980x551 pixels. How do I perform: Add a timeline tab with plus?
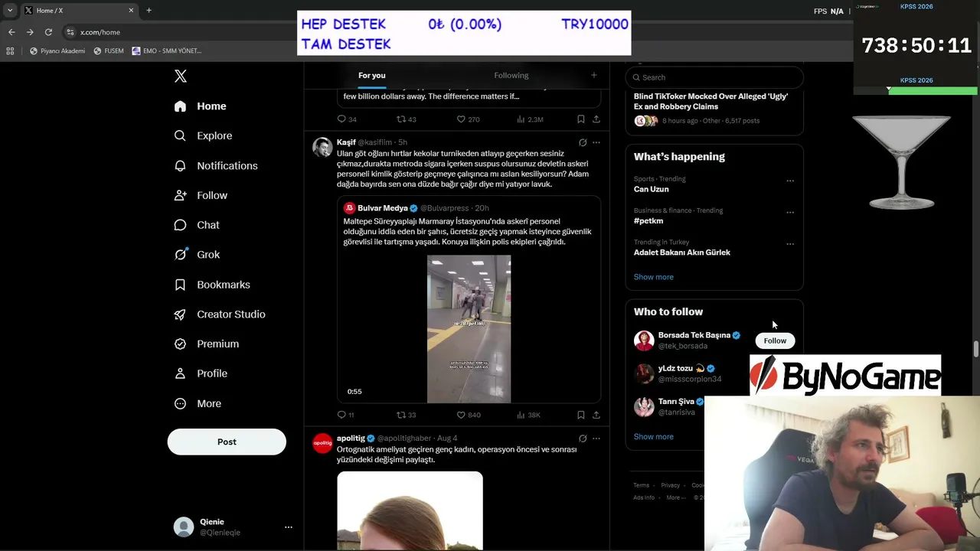(x=593, y=75)
